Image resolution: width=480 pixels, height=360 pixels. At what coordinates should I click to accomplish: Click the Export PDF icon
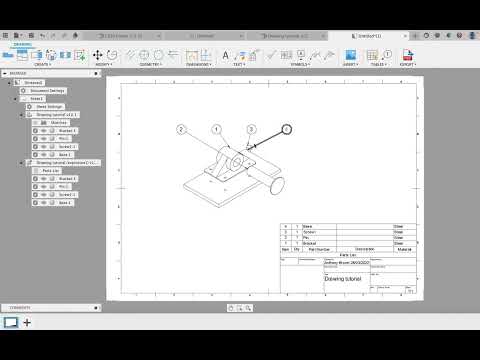407,55
